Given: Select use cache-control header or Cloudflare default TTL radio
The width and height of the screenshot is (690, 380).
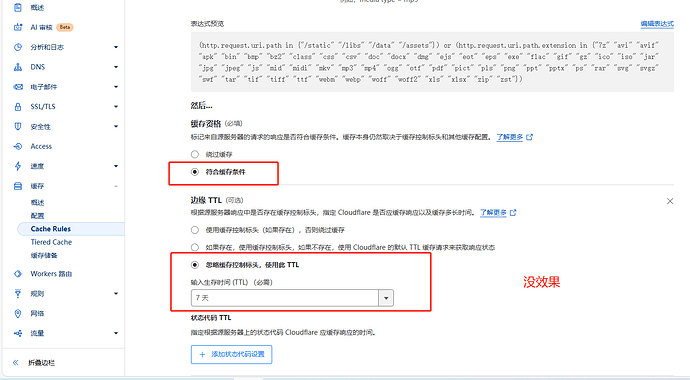Looking at the screenshot, I should [195, 247].
